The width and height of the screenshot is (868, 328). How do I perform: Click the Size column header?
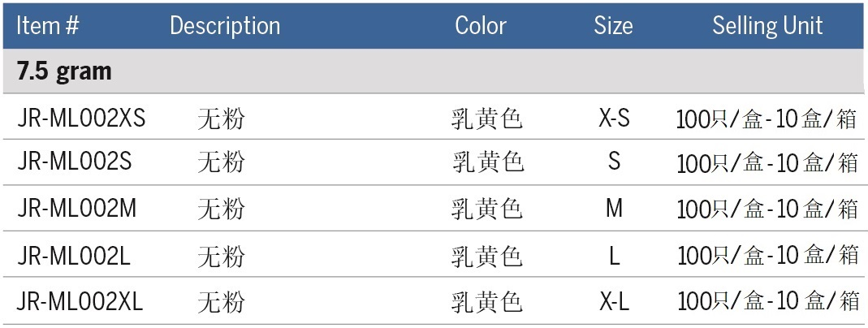613,26
